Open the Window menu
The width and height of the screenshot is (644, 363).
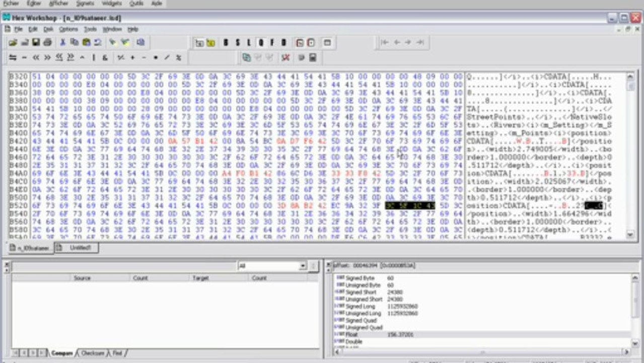point(112,29)
